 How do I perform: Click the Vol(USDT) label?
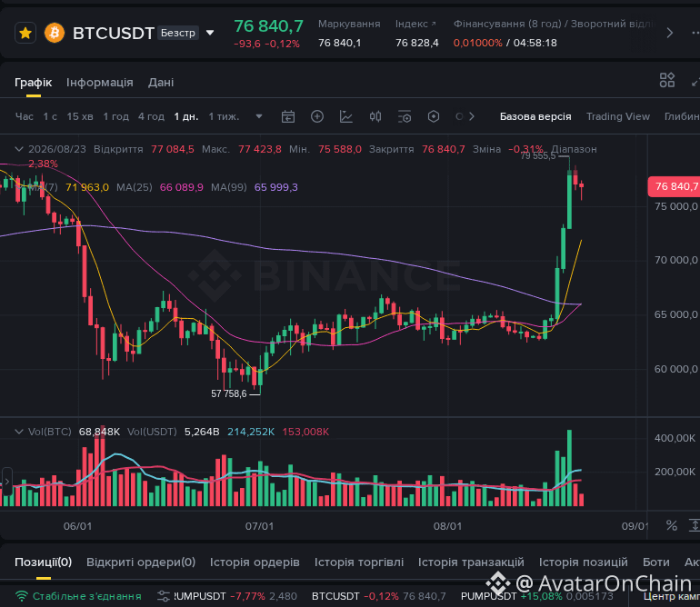(152, 432)
